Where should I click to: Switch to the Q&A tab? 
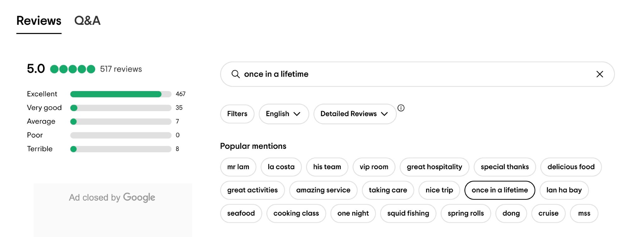(x=87, y=21)
